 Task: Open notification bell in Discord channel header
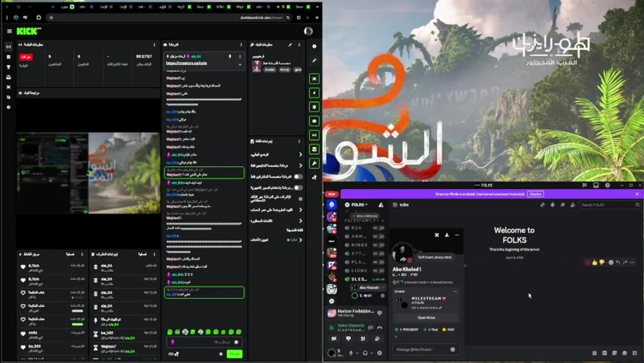[552, 205]
